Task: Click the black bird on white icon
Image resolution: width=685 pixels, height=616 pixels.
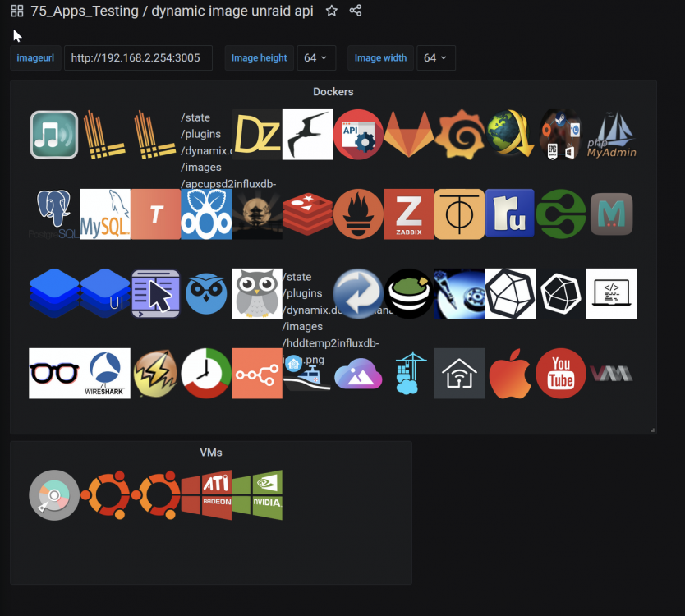Action: pyautogui.click(x=307, y=135)
